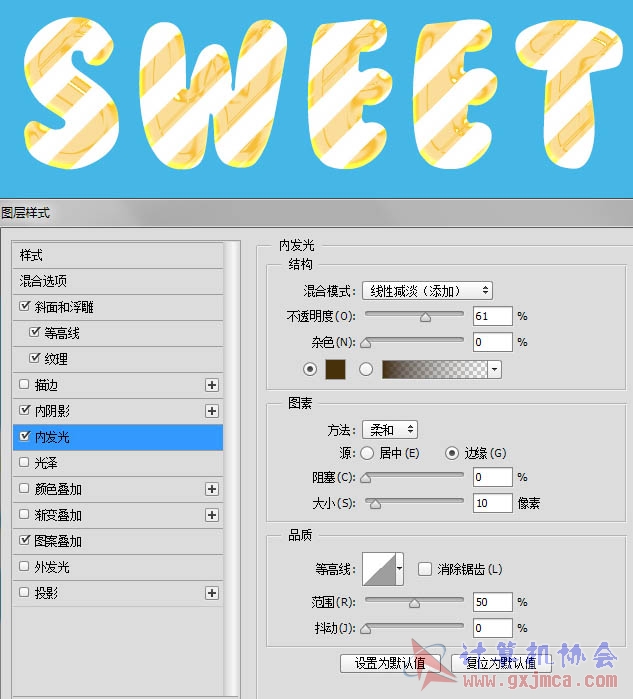Open the gradient picker dropdown arrow
Viewport: 633px width, 699px height.
click(x=494, y=370)
